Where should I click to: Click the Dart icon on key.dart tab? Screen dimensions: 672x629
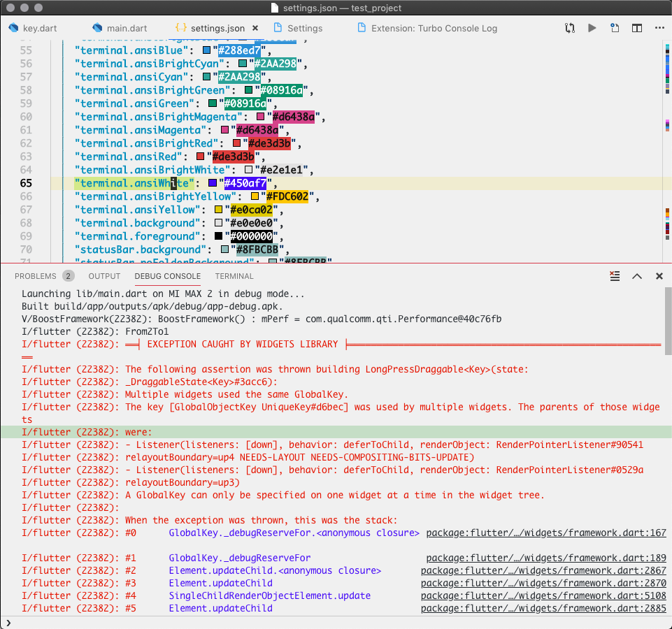click(x=13, y=28)
